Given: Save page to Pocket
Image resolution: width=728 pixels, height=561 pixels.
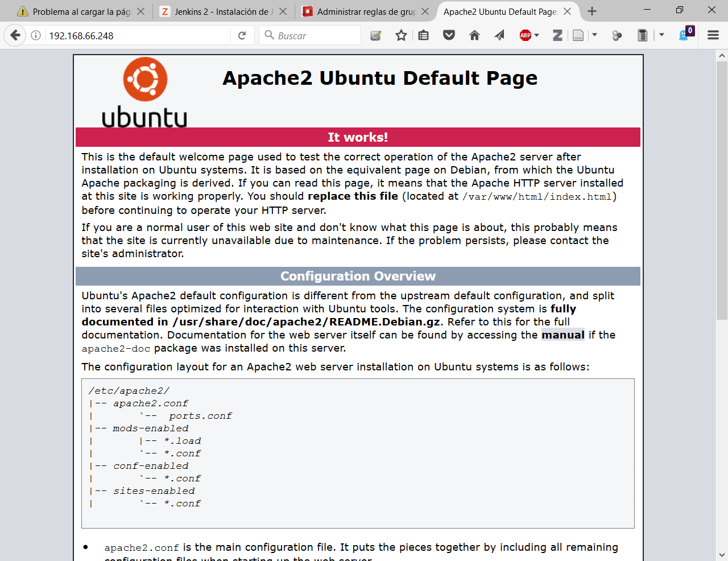Looking at the screenshot, I should (x=449, y=35).
